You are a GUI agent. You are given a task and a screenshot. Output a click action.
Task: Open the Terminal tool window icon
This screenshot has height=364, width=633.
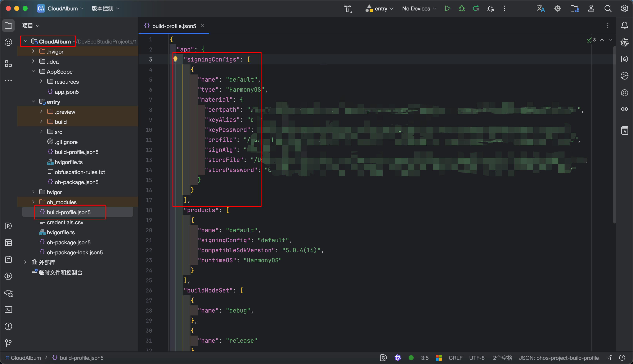[x=8, y=310]
